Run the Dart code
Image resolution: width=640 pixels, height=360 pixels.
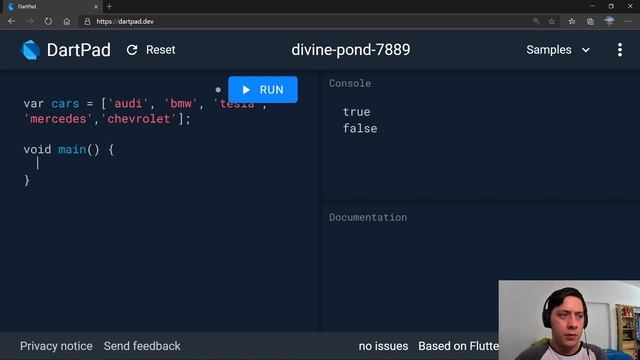[263, 90]
